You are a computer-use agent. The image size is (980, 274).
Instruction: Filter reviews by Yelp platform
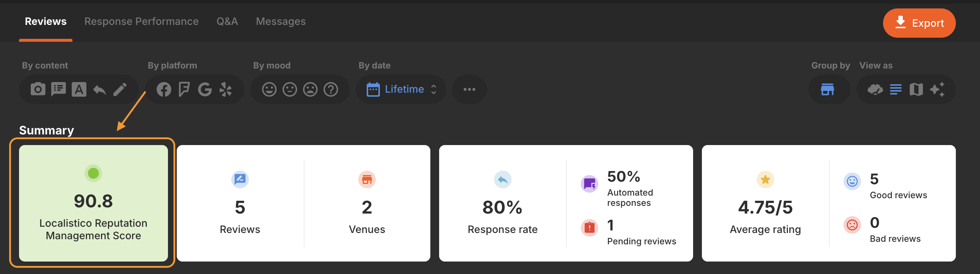coord(225,89)
